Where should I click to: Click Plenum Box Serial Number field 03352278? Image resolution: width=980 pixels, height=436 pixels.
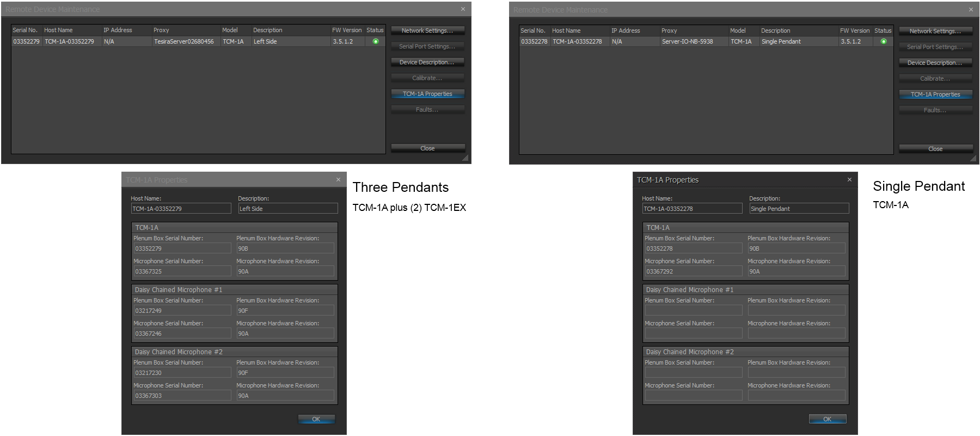[694, 249]
